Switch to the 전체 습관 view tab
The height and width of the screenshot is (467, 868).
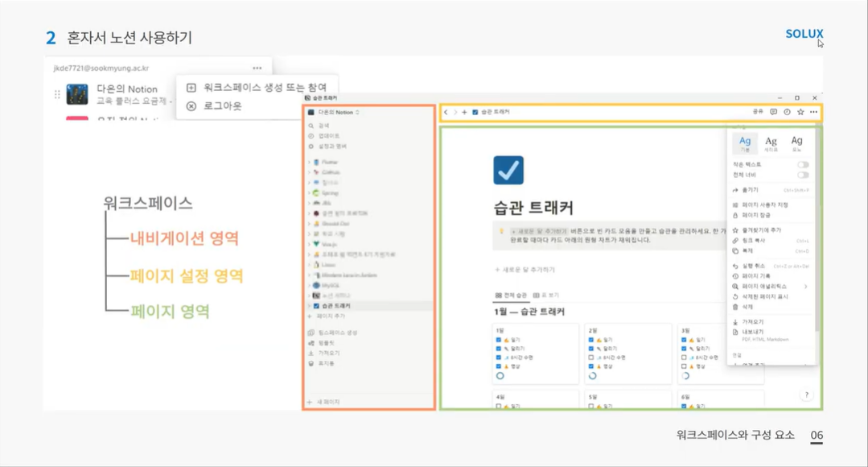click(x=511, y=295)
